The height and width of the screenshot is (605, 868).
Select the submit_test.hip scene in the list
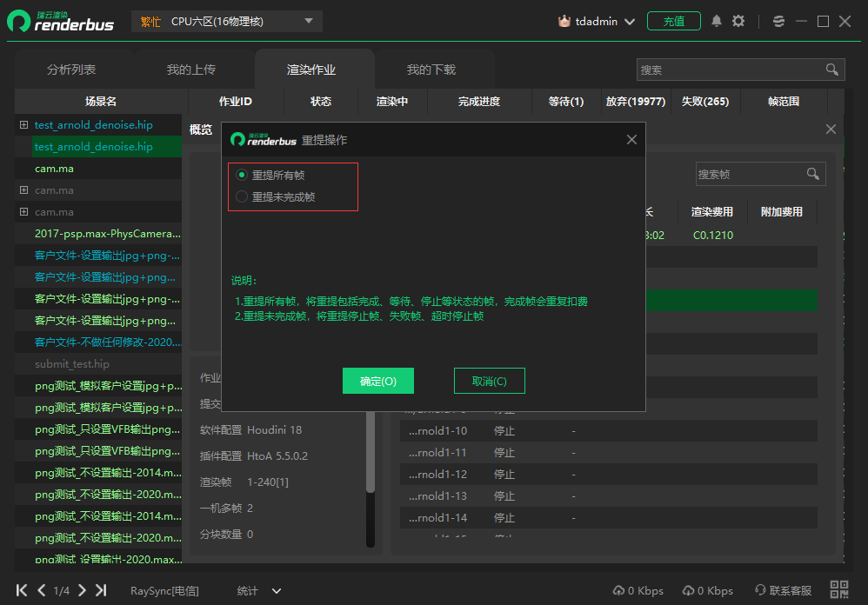coord(73,363)
